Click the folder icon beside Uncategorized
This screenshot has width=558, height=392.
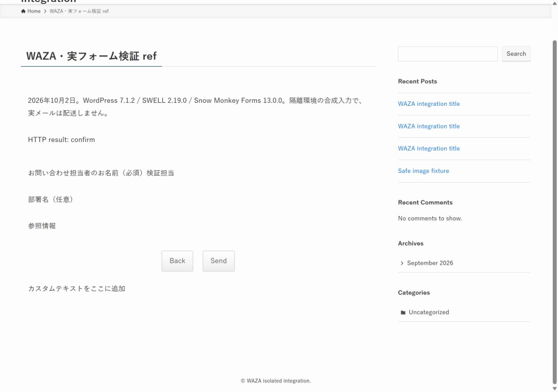(403, 313)
